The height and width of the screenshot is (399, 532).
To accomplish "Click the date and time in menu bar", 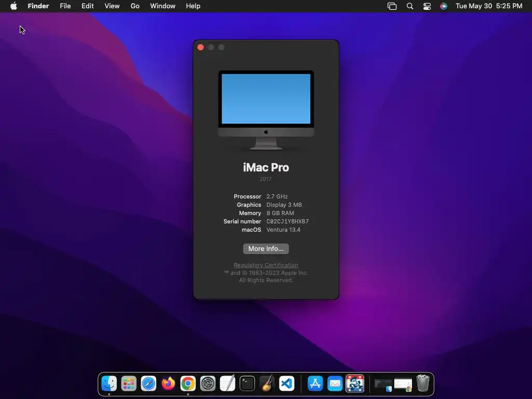I will [489, 6].
